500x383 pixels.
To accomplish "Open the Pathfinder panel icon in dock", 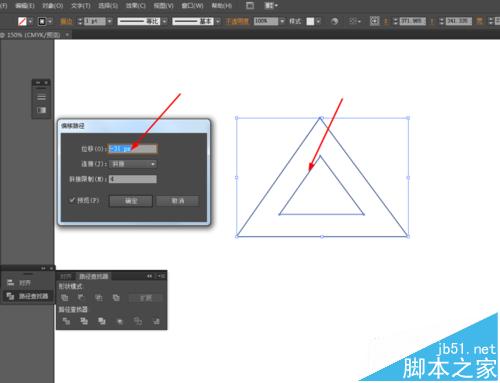I will [x=10, y=296].
